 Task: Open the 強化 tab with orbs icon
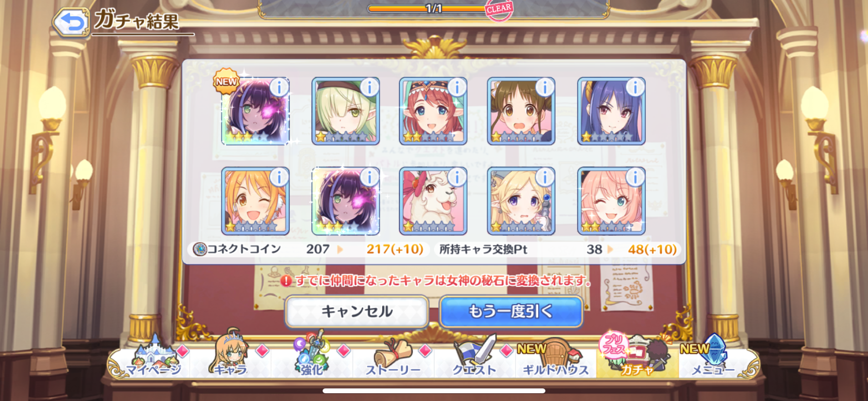click(x=312, y=357)
